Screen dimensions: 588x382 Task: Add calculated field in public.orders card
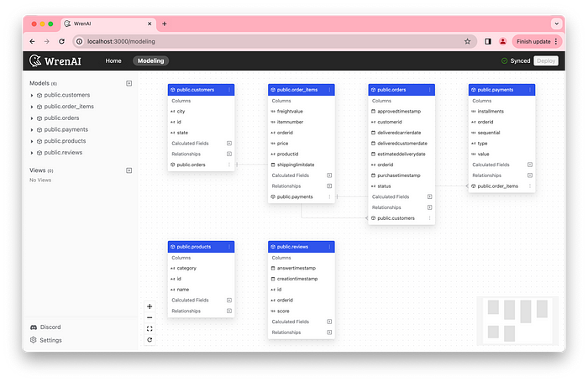(430, 196)
